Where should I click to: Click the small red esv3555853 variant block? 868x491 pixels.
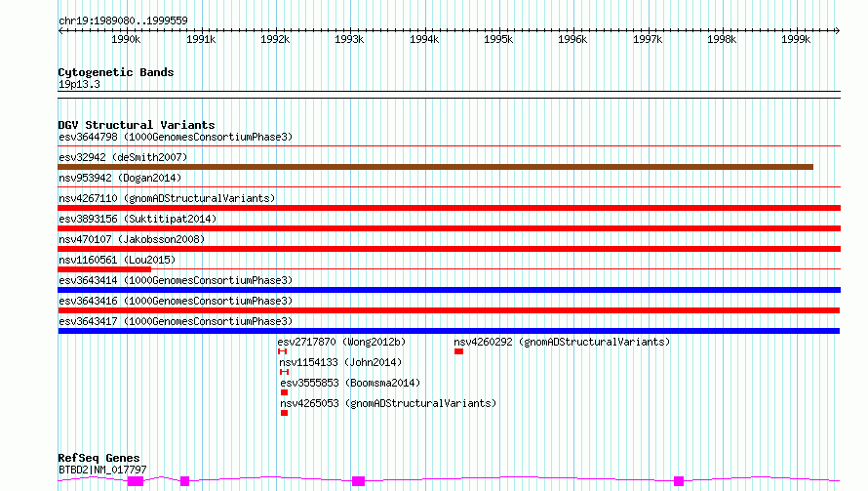coord(285,392)
